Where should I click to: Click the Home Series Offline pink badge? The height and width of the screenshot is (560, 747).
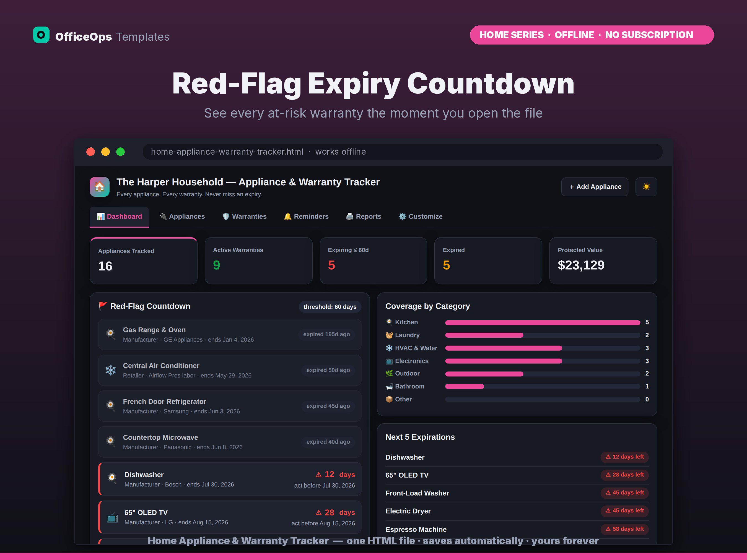coord(592,35)
